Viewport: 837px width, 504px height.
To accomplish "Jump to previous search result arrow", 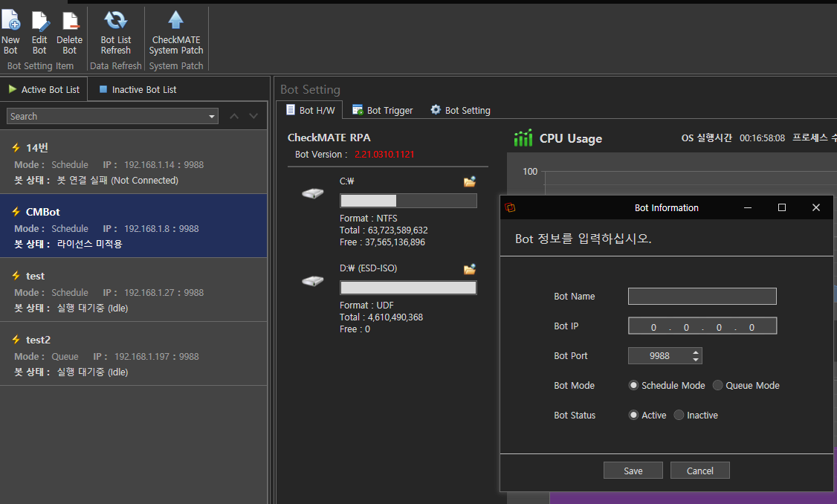I will 234,116.
